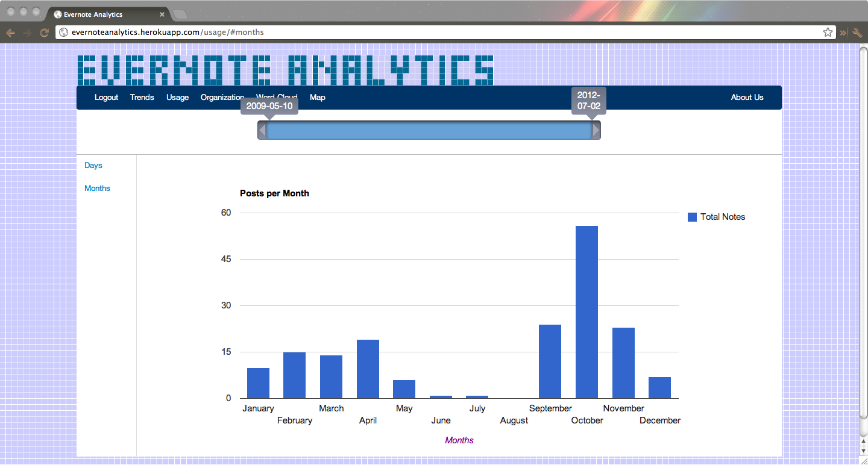This screenshot has height=465, width=868.
Task: Bookmark page with the star icon
Action: 828,33
